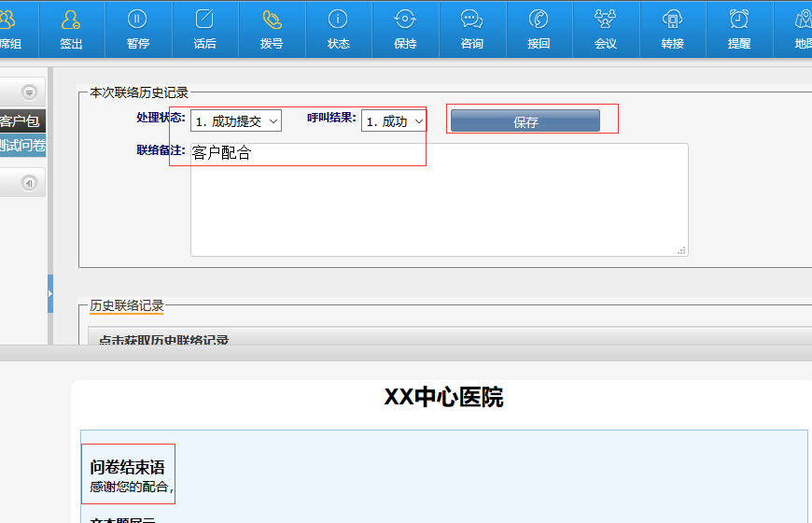Screen dimensions: 812x523
Task: Expand the 处理状态 dropdown showing 成功提交
Action: click(x=236, y=121)
